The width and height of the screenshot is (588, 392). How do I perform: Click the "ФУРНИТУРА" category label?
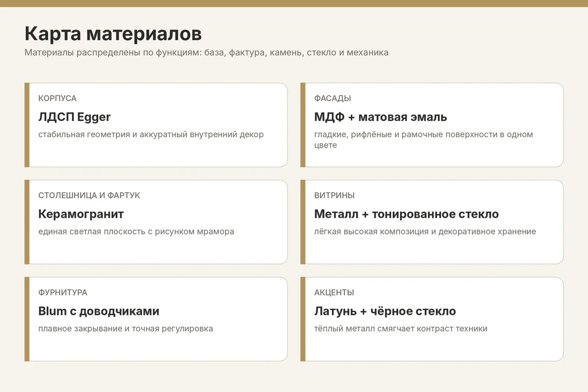63,292
